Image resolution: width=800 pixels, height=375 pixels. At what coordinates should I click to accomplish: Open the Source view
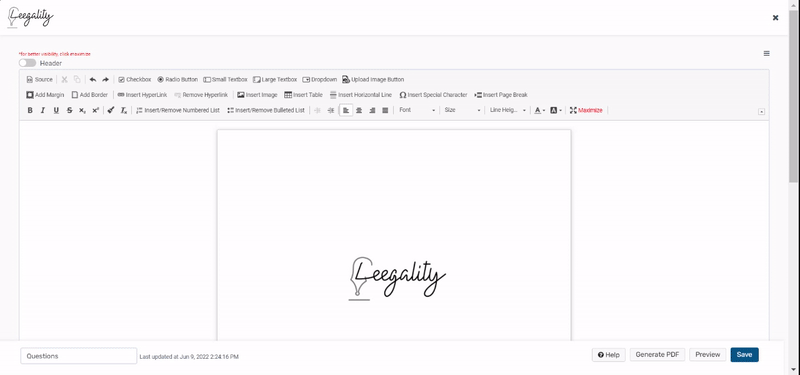39,80
